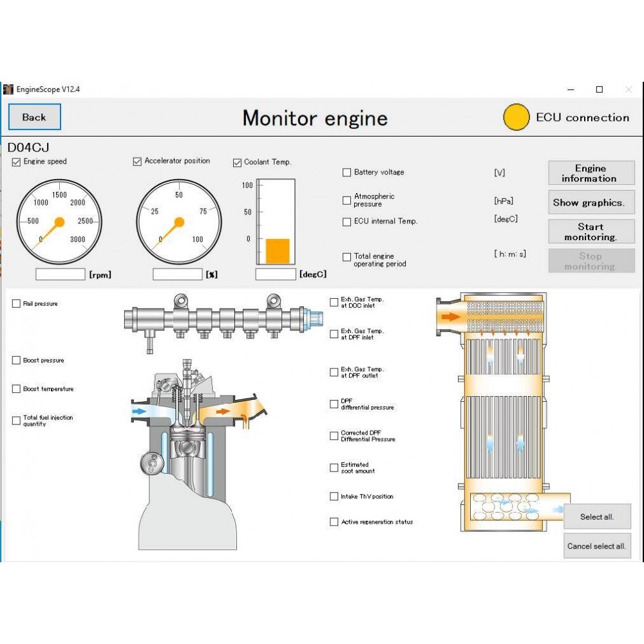Screen dimensions: 644x644
Task: Check Exh. Gas Temp. at DPF outlet
Action: pos(334,372)
